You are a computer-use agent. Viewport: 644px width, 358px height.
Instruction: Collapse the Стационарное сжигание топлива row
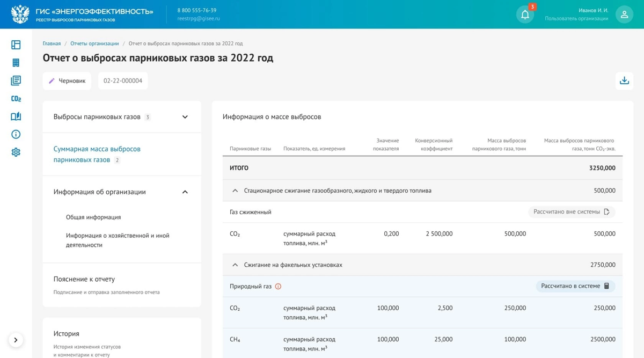[x=235, y=190]
